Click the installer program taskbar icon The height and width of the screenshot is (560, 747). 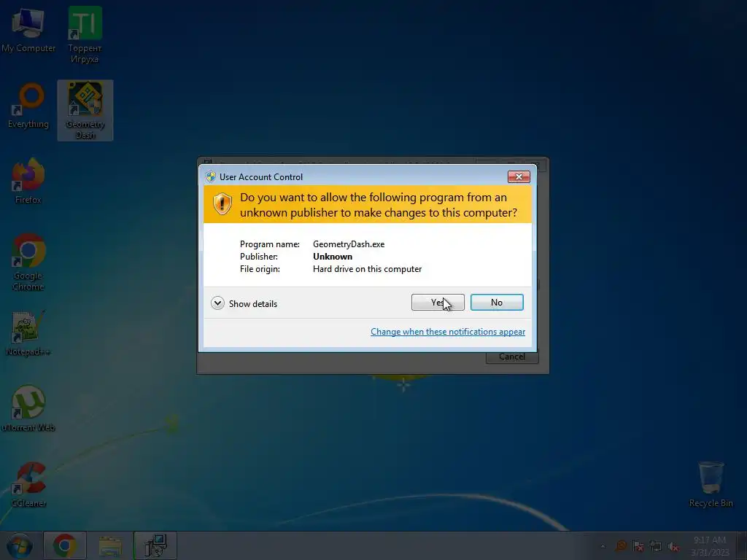[x=155, y=545]
